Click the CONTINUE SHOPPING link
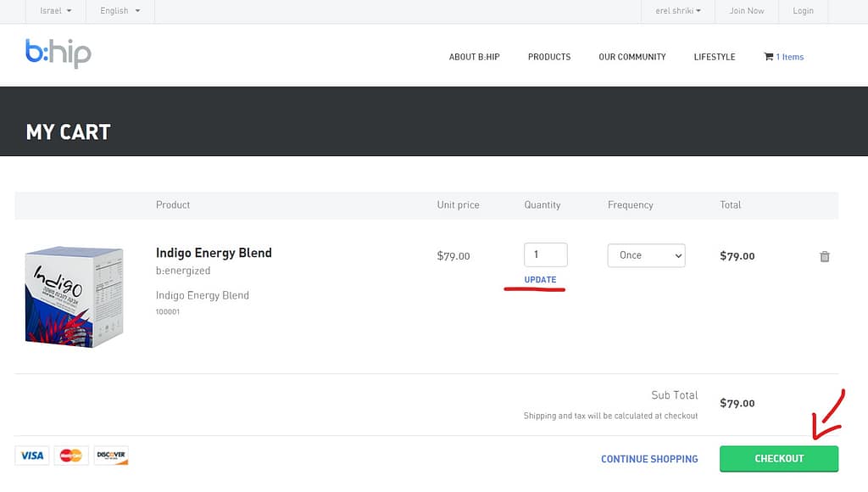Image resolution: width=868 pixels, height=492 pixels. [x=649, y=459]
